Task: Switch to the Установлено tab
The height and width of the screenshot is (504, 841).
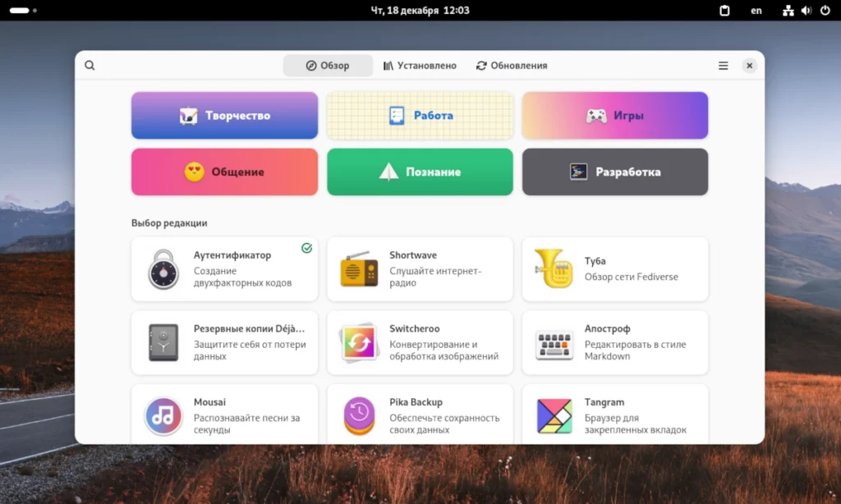Action: click(x=420, y=66)
